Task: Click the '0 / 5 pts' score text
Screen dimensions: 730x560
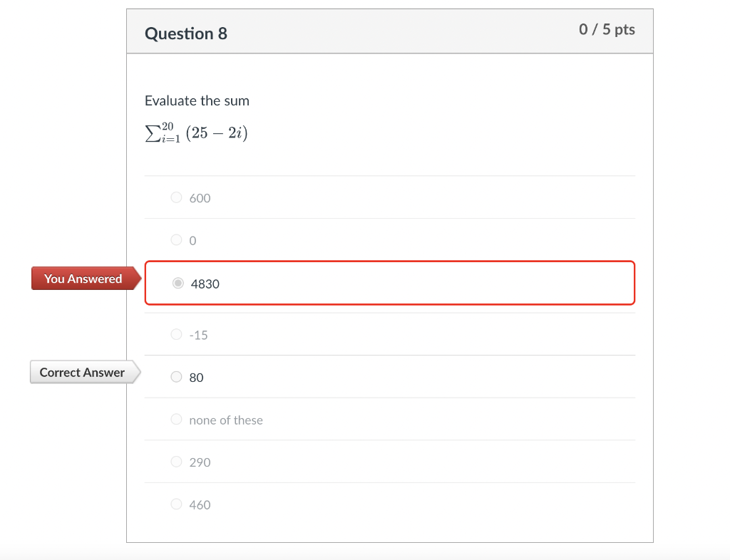Action: pos(607,29)
